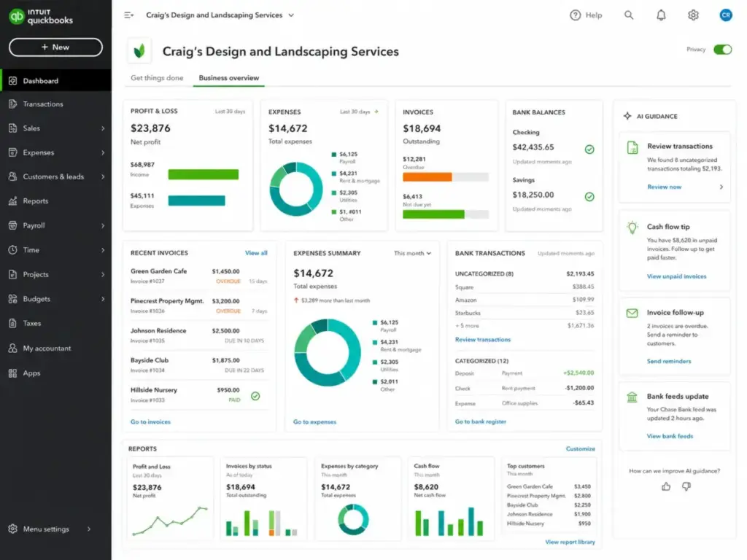This screenshot has width=747, height=560.
Task: Click the Expenses icon in the sidebar
Action: 13,152
